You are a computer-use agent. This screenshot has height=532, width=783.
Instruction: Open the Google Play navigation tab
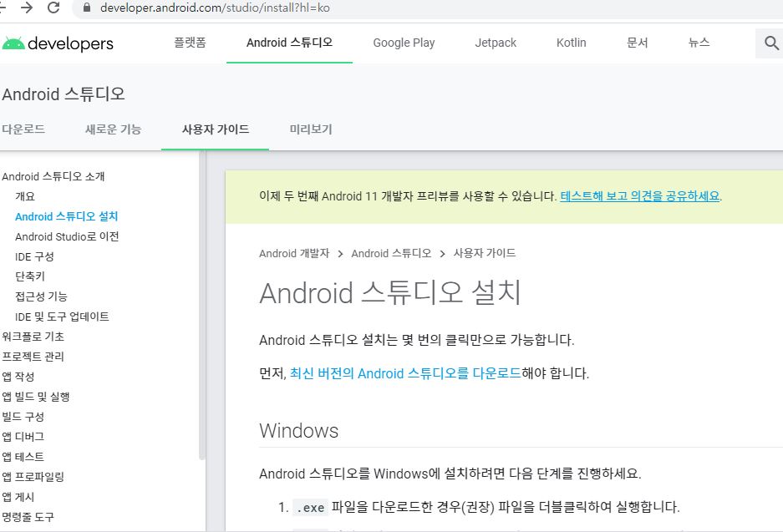tap(404, 43)
